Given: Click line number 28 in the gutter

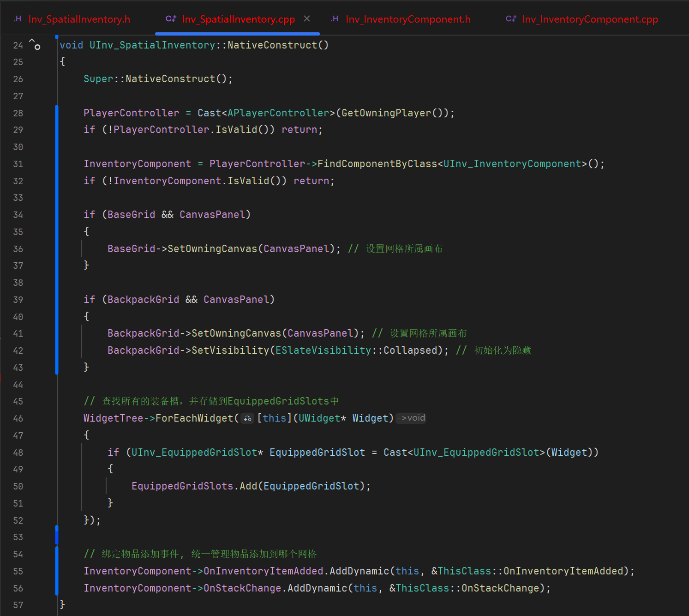Looking at the screenshot, I should pos(18,113).
